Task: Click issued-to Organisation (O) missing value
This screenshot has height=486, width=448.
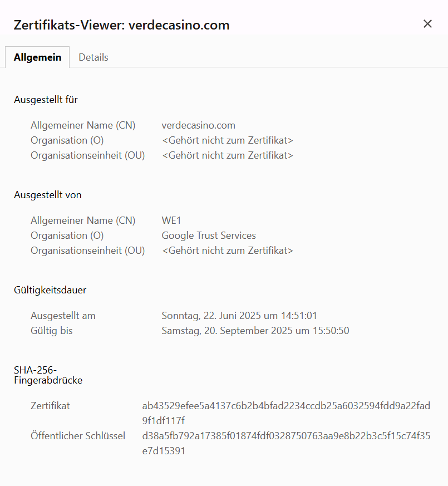Action: point(228,140)
